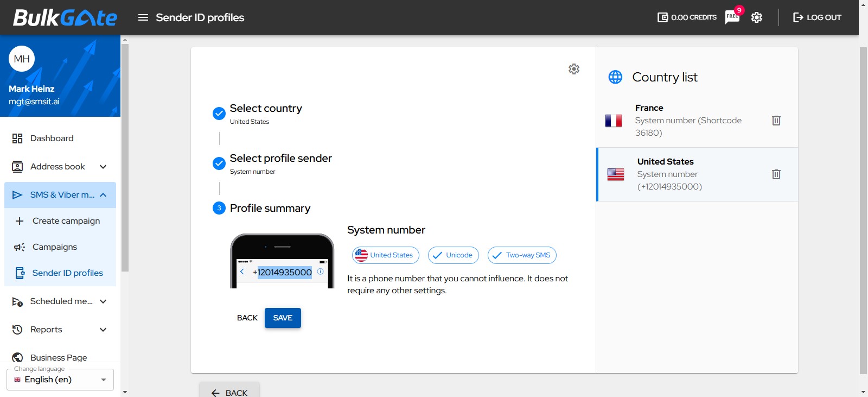Open the FREE messages notification icon
Screen dimensions: 868x397
click(x=732, y=17)
